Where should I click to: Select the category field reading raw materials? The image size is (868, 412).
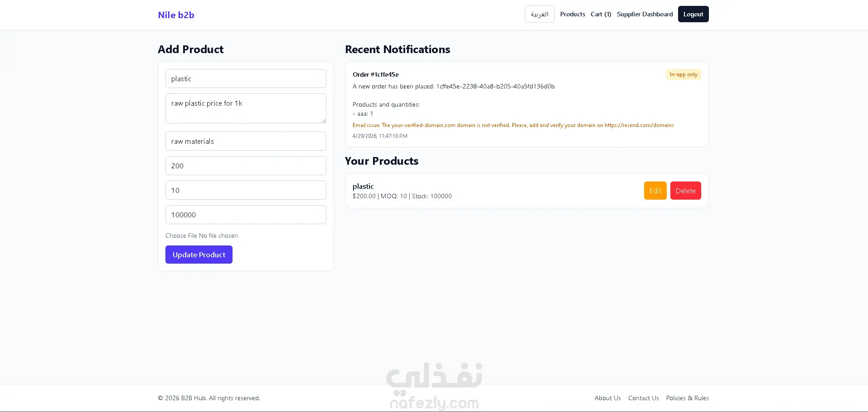pyautogui.click(x=246, y=141)
